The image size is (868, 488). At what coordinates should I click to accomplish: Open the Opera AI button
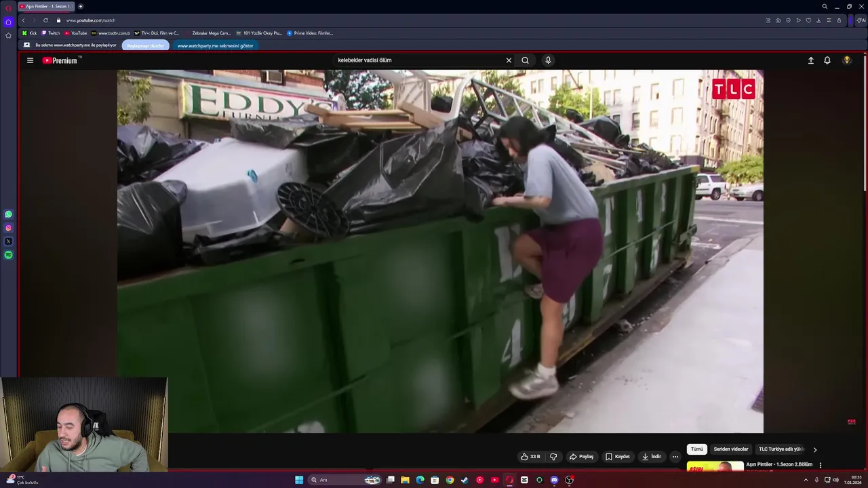click(x=861, y=20)
